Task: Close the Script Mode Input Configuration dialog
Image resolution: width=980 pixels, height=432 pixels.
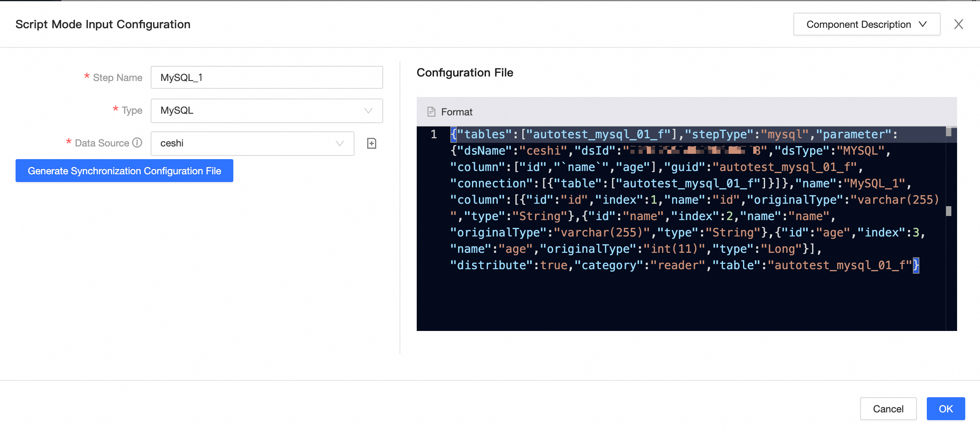Action: pos(958,25)
